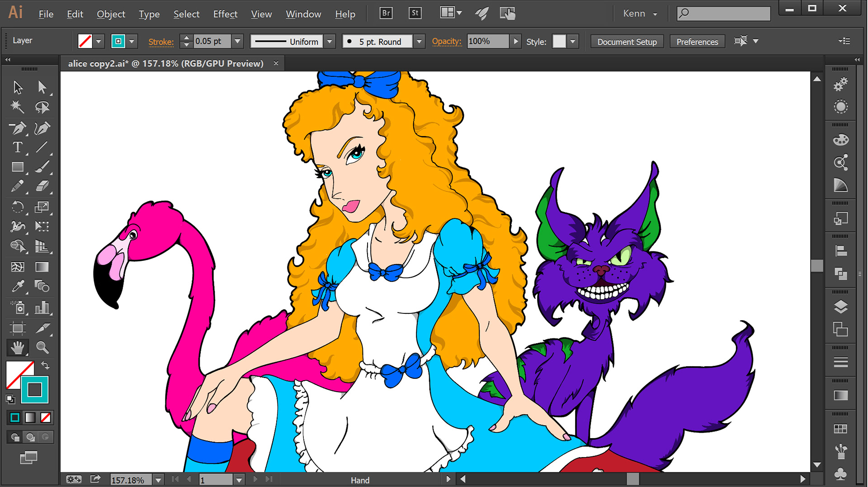Select the Scale tool

point(42,207)
